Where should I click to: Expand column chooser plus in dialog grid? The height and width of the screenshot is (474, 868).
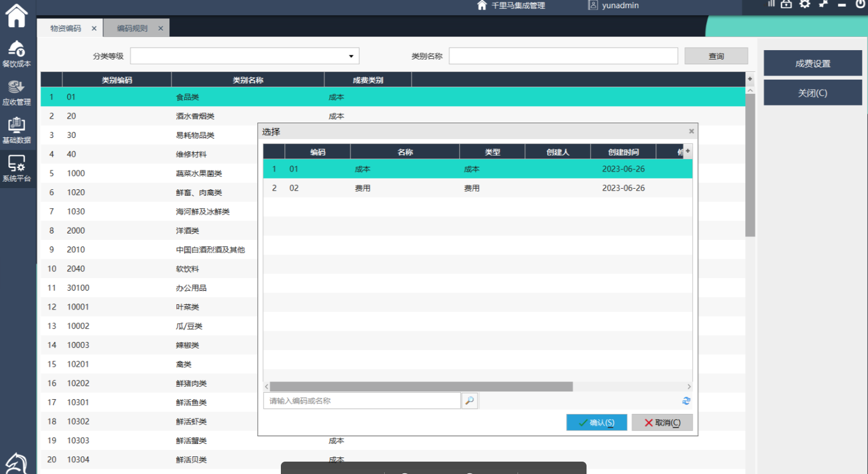tap(687, 152)
